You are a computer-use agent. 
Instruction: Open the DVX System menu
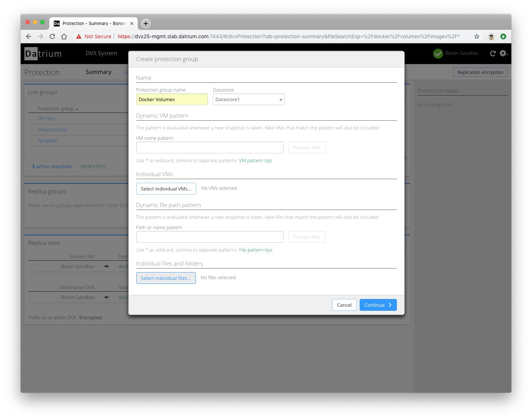pyautogui.click(x=102, y=53)
